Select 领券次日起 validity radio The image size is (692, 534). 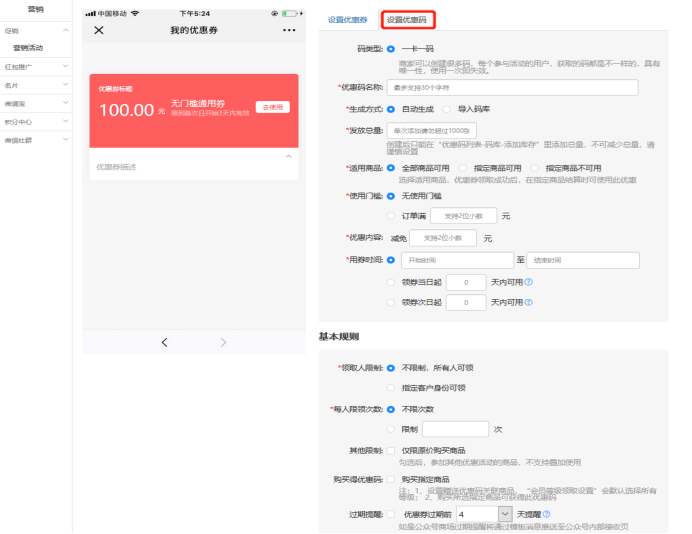(x=391, y=302)
